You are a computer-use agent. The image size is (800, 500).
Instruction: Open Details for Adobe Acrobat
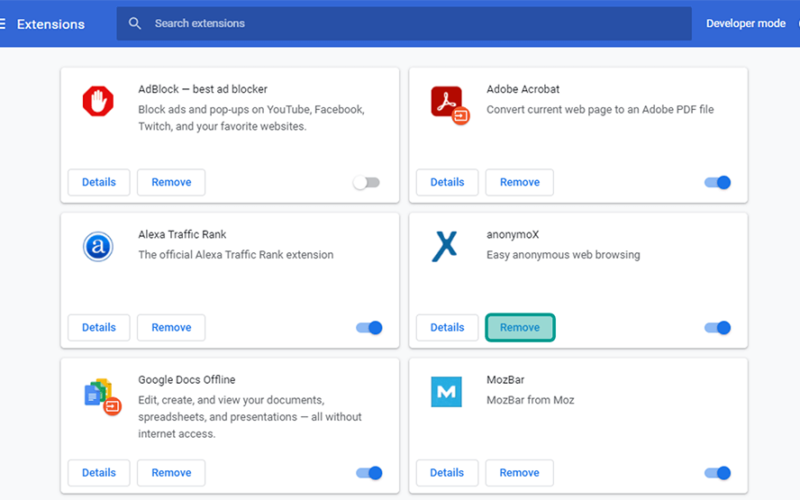(x=447, y=182)
